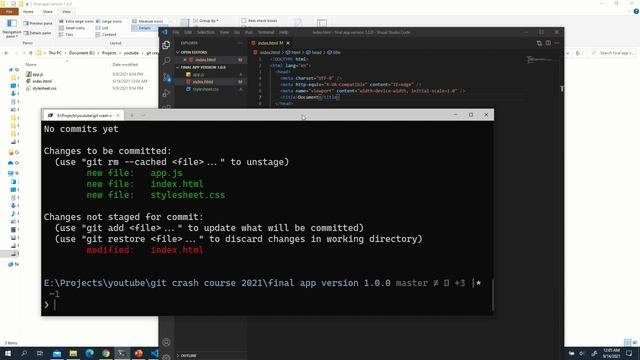The height and width of the screenshot is (360, 640).
Task: Choose Small icons layout
Action: [72, 28]
